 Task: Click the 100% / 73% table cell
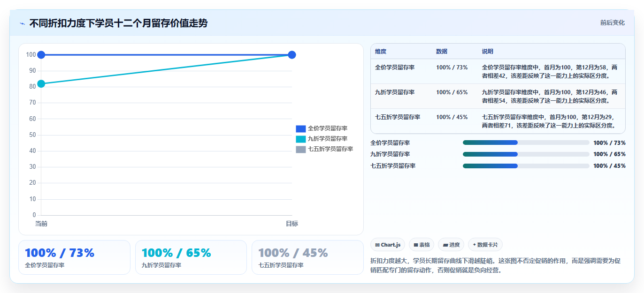452,67
